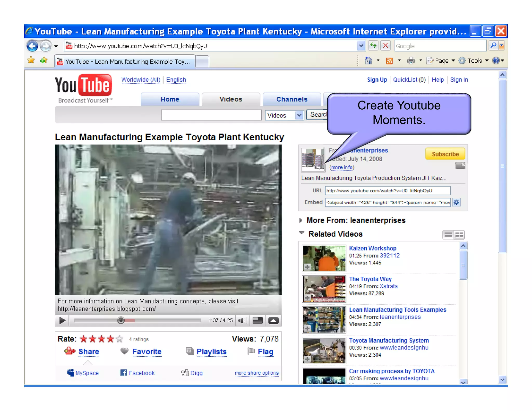Expand More From: leanenterprises section

click(301, 220)
